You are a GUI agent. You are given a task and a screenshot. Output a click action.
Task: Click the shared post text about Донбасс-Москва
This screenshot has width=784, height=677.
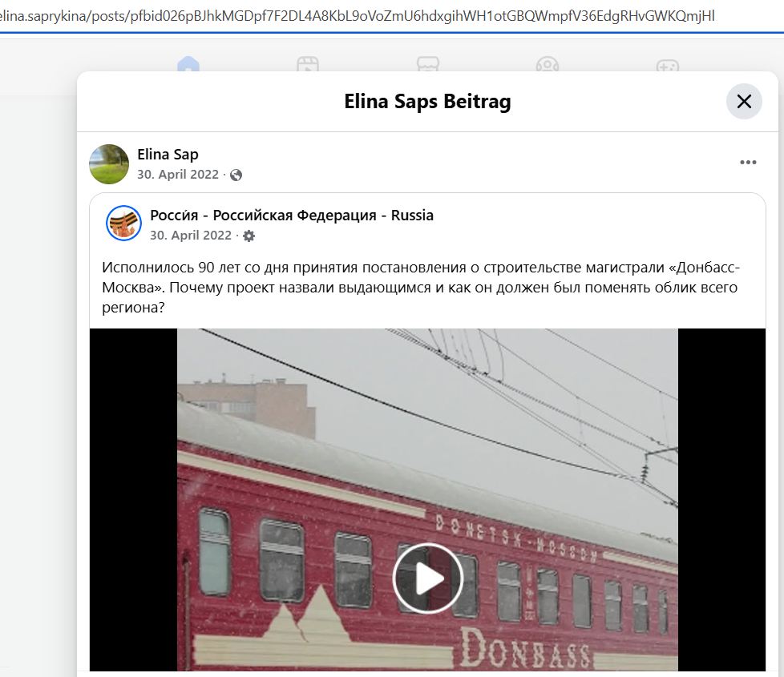tap(421, 288)
